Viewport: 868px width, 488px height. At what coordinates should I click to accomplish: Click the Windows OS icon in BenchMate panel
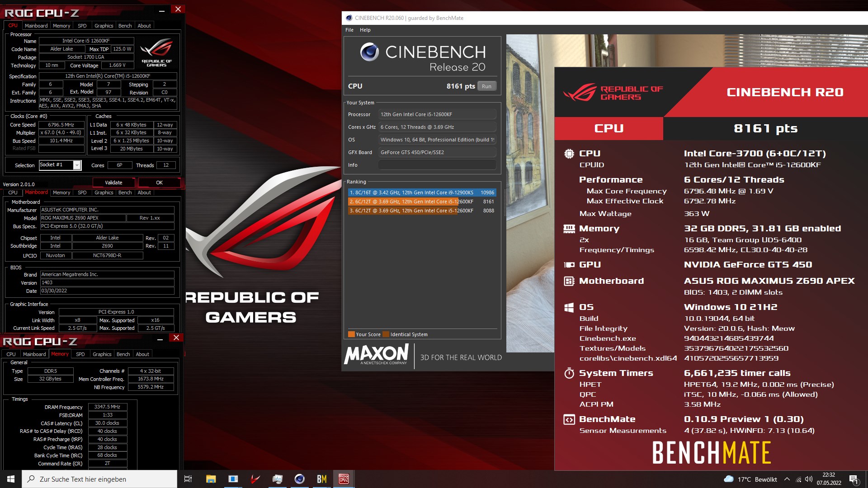[569, 307]
